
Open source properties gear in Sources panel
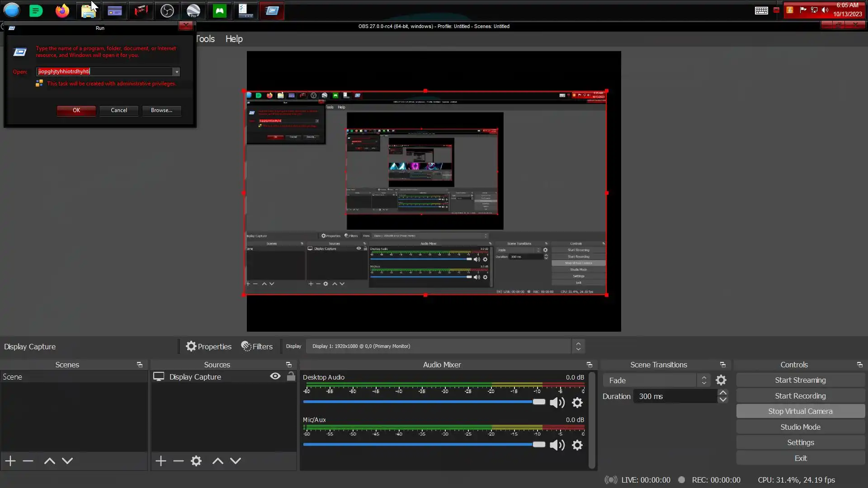(x=196, y=461)
